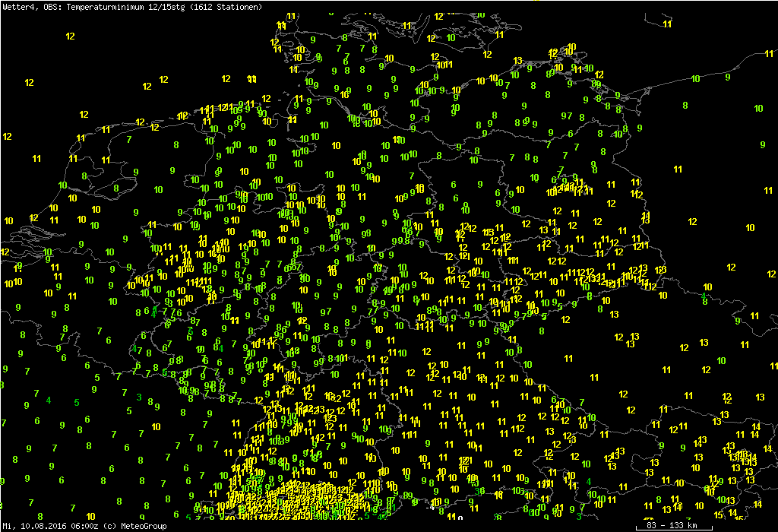Viewport: 778px width, 532px height.
Task: Click the "83 - 133 km" scale label
Action: click(669, 525)
